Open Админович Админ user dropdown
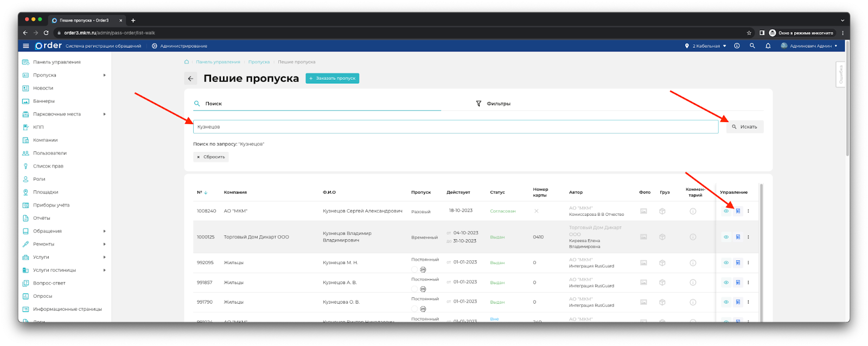 tap(809, 46)
